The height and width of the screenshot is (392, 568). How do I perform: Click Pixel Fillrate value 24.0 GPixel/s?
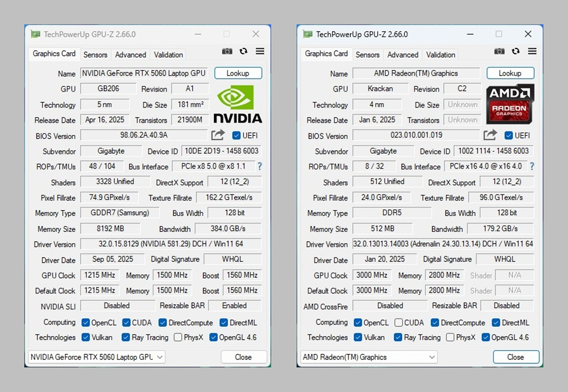[x=382, y=197]
